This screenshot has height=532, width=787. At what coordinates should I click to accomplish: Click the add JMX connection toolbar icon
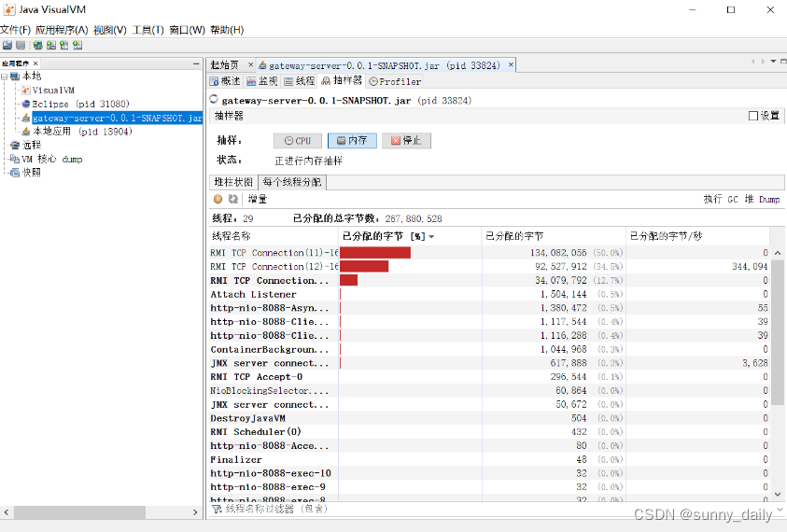50,45
